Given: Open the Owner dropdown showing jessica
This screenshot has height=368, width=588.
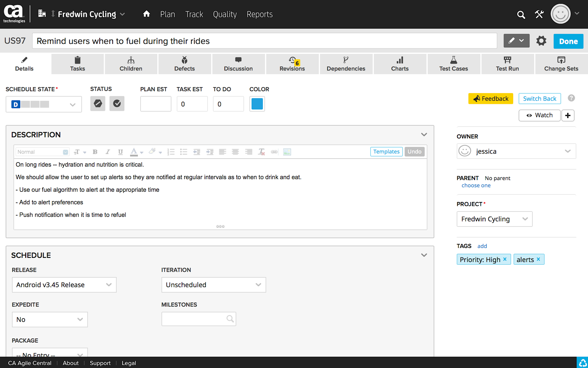Looking at the screenshot, I should (516, 151).
